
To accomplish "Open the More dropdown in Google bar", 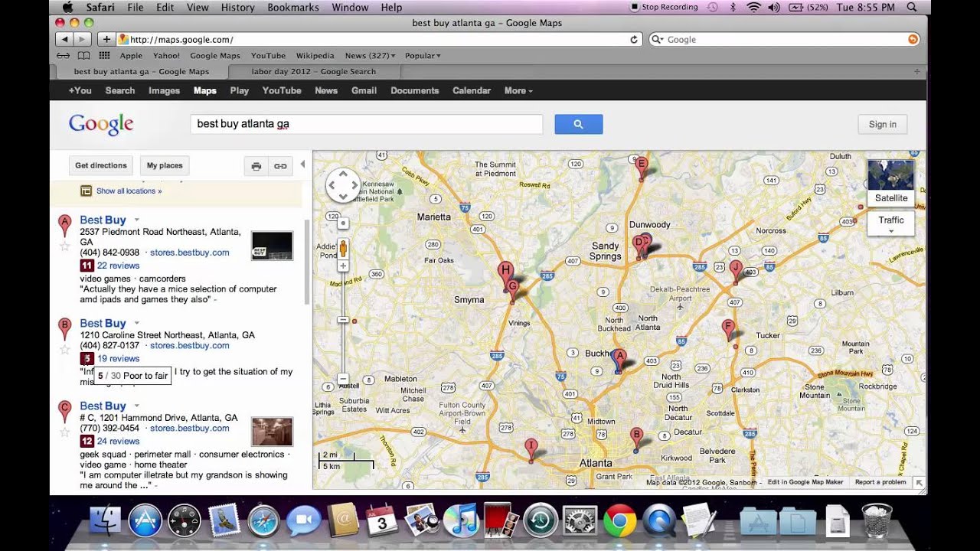I will pyautogui.click(x=518, y=90).
